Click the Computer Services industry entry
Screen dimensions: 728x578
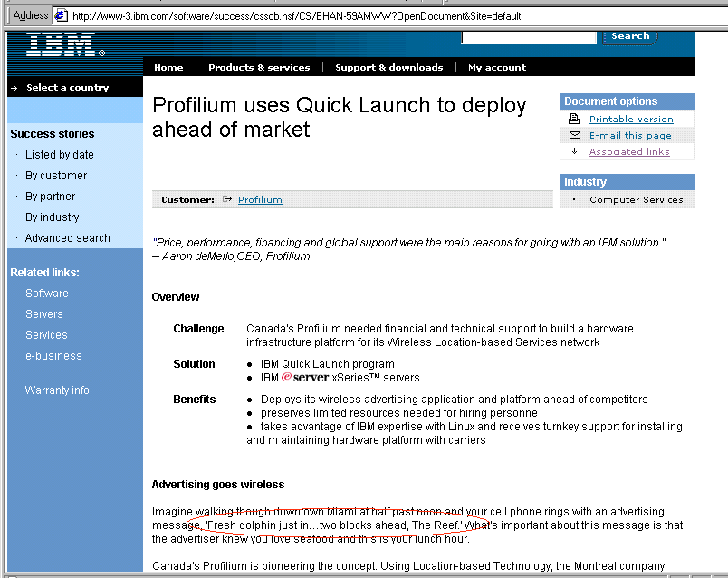pyautogui.click(x=636, y=200)
